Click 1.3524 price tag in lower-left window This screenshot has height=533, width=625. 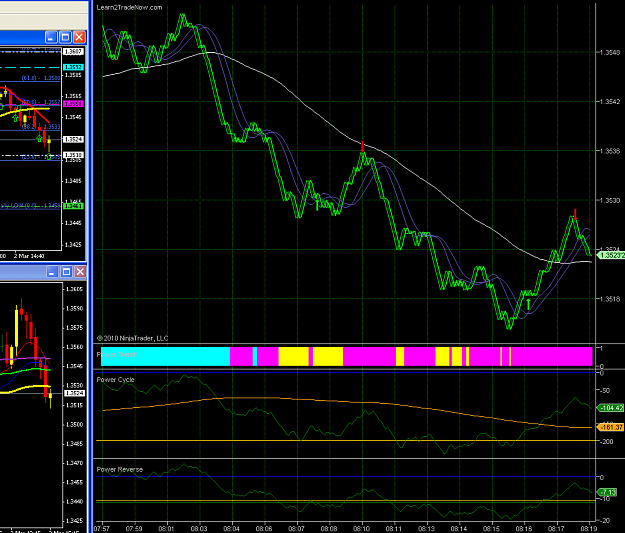(x=75, y=393)
